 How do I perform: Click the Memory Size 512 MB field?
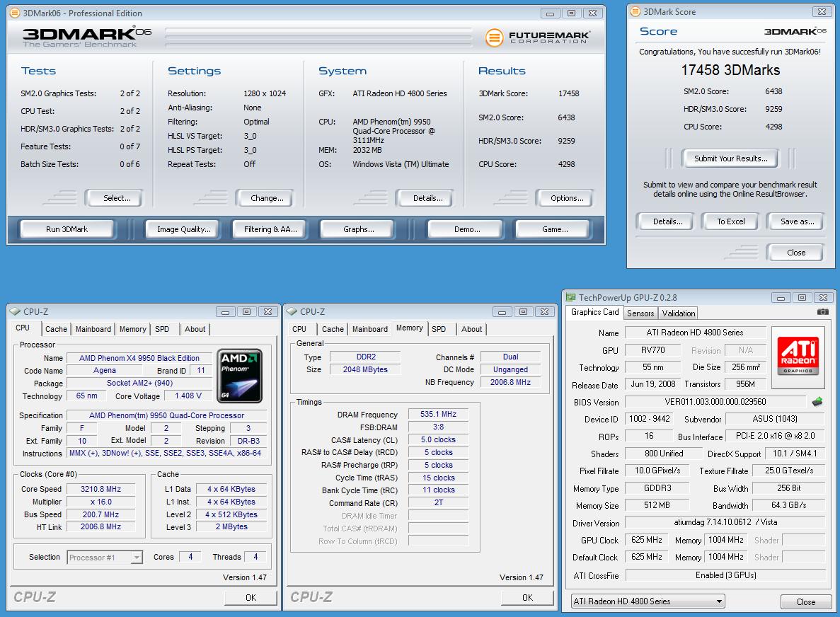[x=657, y=505]
